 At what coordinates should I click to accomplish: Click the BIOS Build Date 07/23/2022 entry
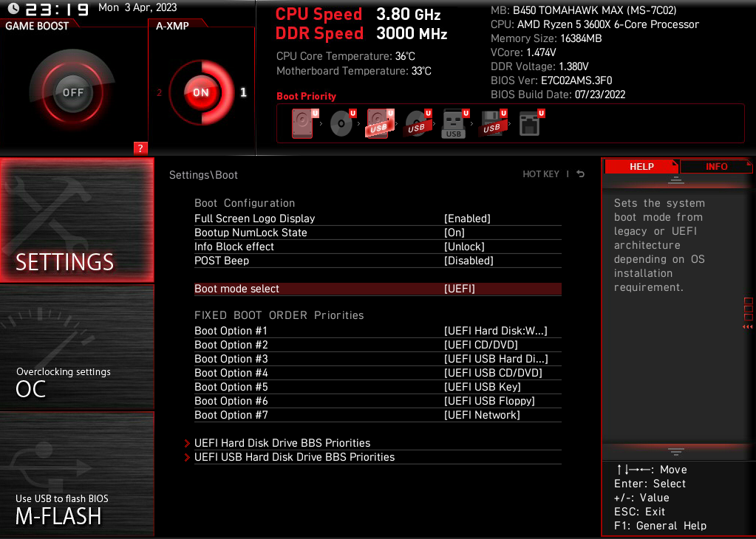coord(558,95)
